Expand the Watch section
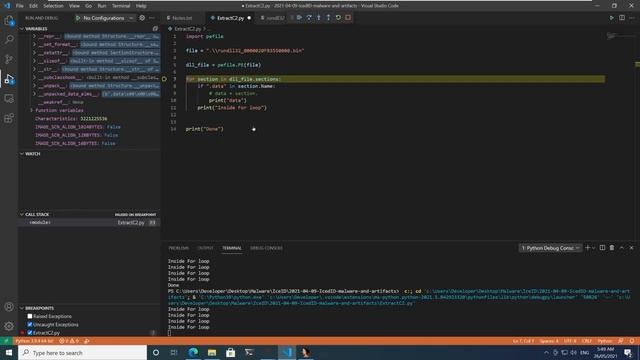 33,154
